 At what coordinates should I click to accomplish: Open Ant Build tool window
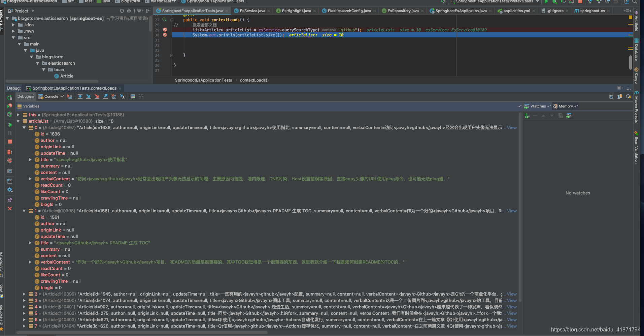click(636, 21)
